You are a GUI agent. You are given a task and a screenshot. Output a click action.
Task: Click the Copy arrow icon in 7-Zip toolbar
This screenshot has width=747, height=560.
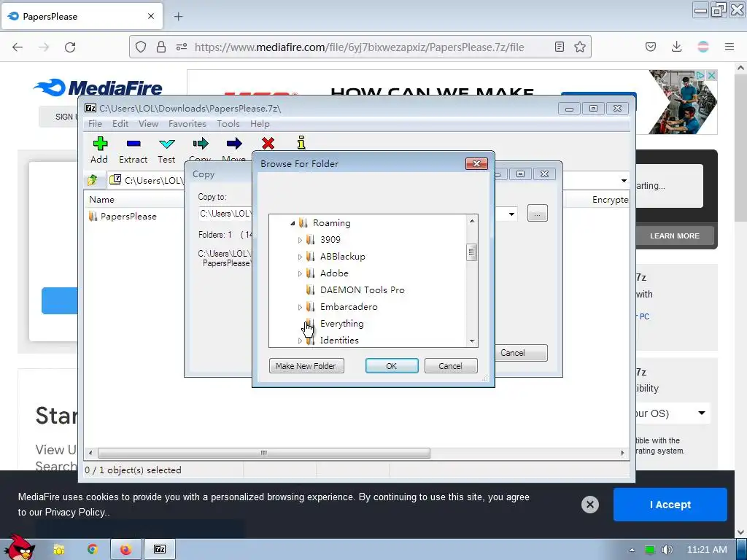tap(201, 144)
